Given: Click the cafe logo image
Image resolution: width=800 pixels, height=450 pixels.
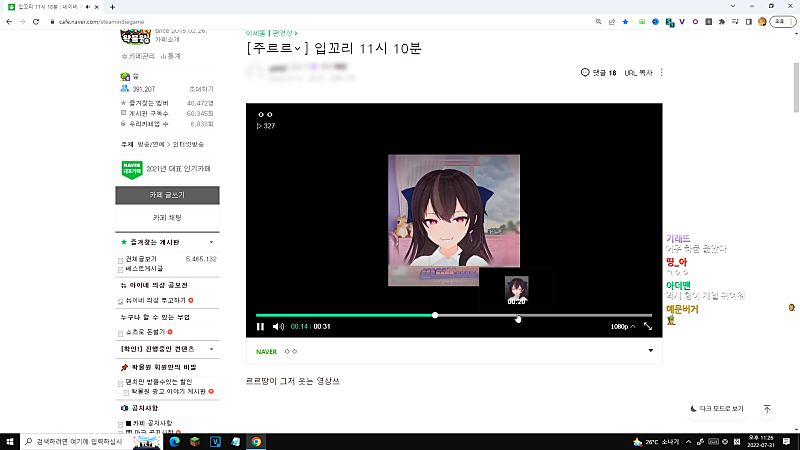Looking at the screenshot, I should (136, 37).
